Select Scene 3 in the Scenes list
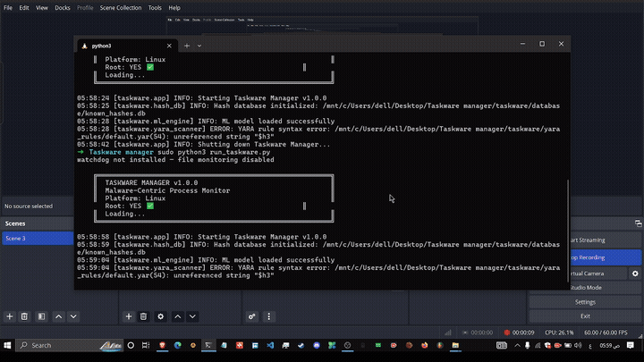The image size is (644, 362). pyautogui.click(x=38, y=238)
